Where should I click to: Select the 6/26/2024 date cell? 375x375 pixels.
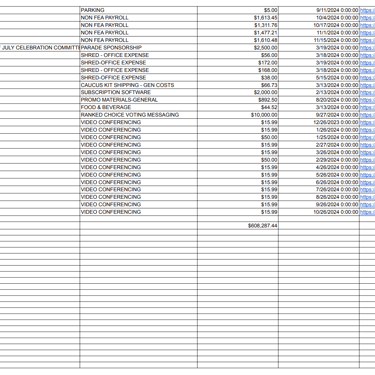pos(319,182)
